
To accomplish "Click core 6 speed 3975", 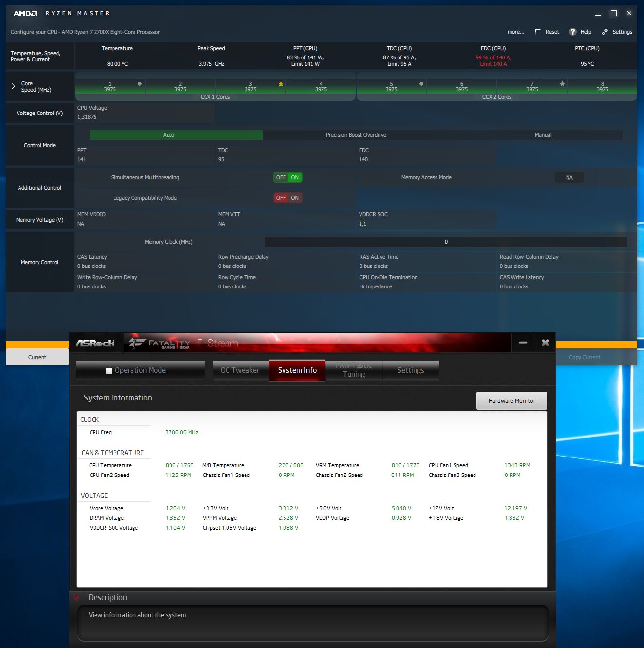I will pos(462,89).
